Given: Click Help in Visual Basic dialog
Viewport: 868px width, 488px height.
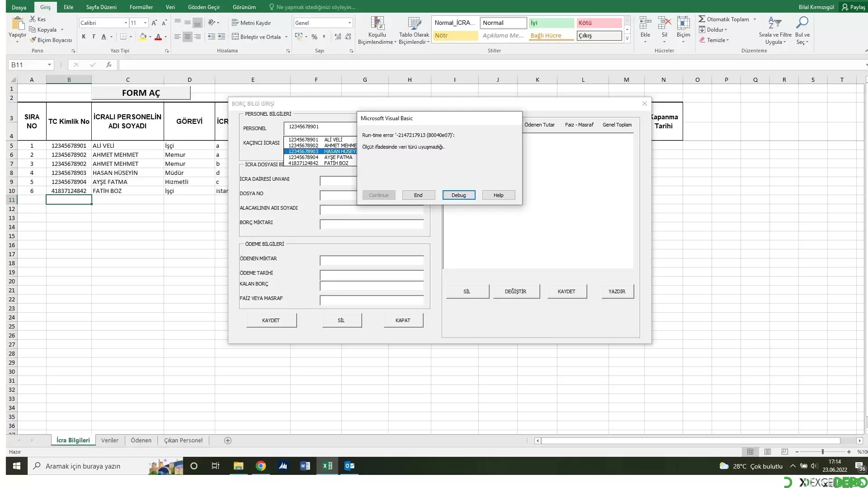Looking at the screenshot, I should tap(498, 195).
